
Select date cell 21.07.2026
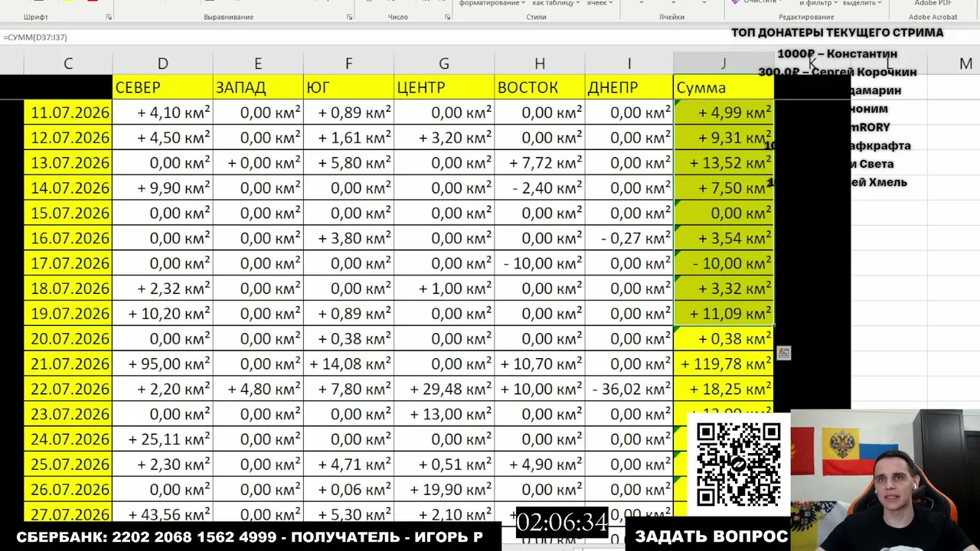pyautogui.click(x=68, y=364)
